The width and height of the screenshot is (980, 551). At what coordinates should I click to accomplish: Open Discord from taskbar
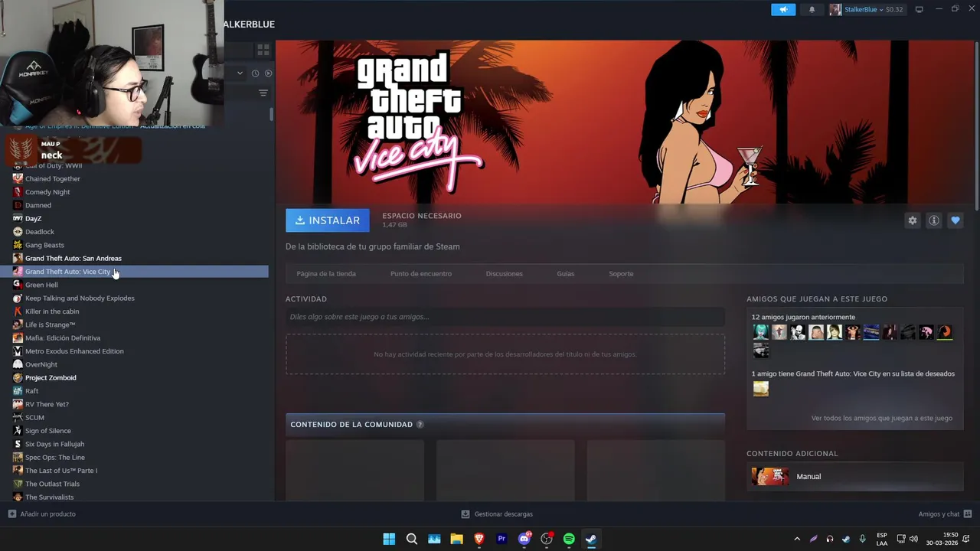(524, 539)
